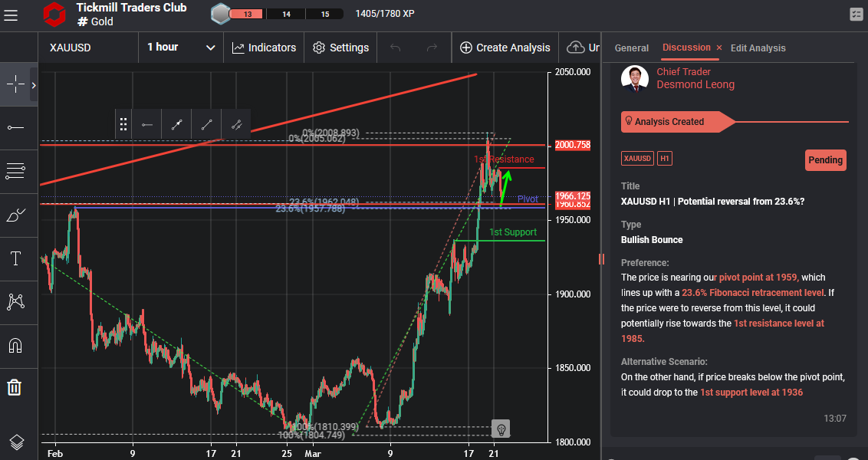Select the pattern drawing tool
Screen dimensions: 868x460
coord(15,302)
